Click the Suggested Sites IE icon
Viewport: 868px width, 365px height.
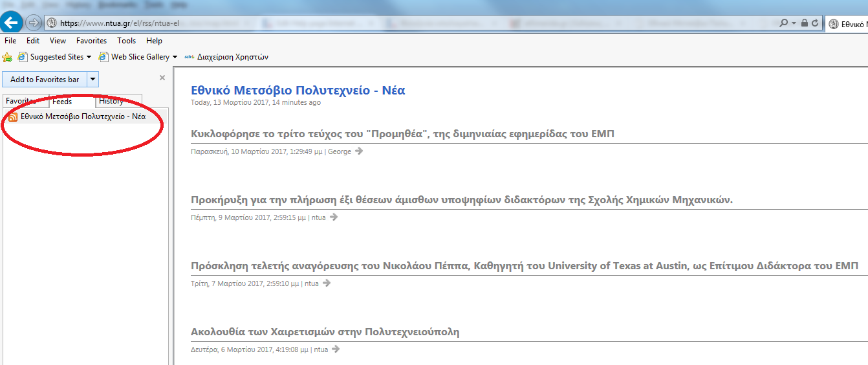[x=23, y=57]
